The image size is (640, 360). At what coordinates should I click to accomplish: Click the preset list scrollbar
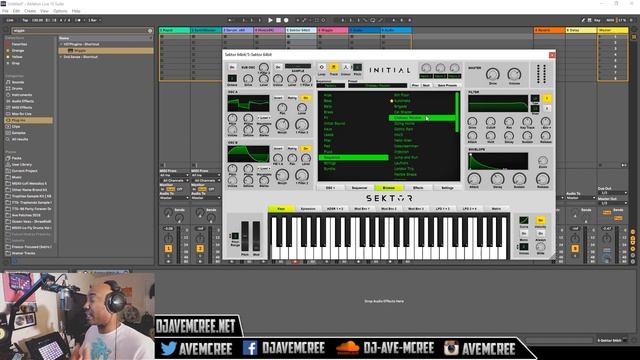(x=457, y=112)
